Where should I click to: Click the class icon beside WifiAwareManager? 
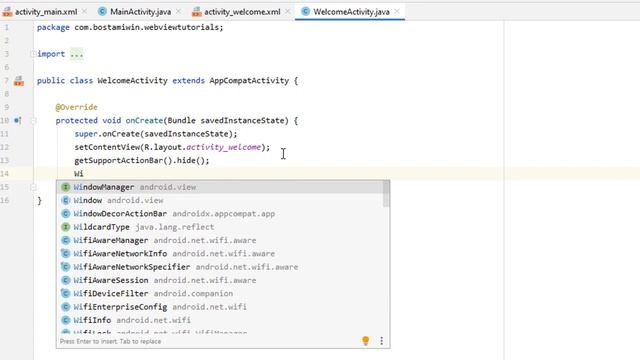66,240
